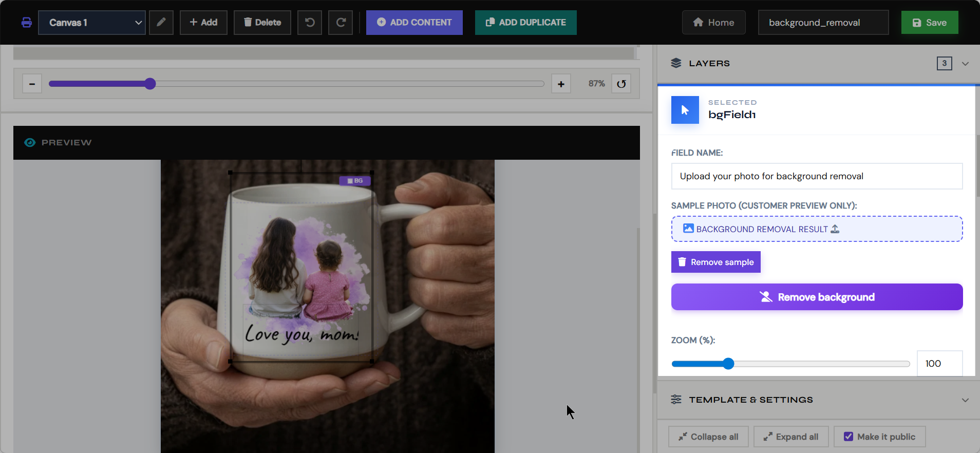Edit the background_removal template name field
Viewport: 980px width, 453px height.
click(x=823, y=23)
